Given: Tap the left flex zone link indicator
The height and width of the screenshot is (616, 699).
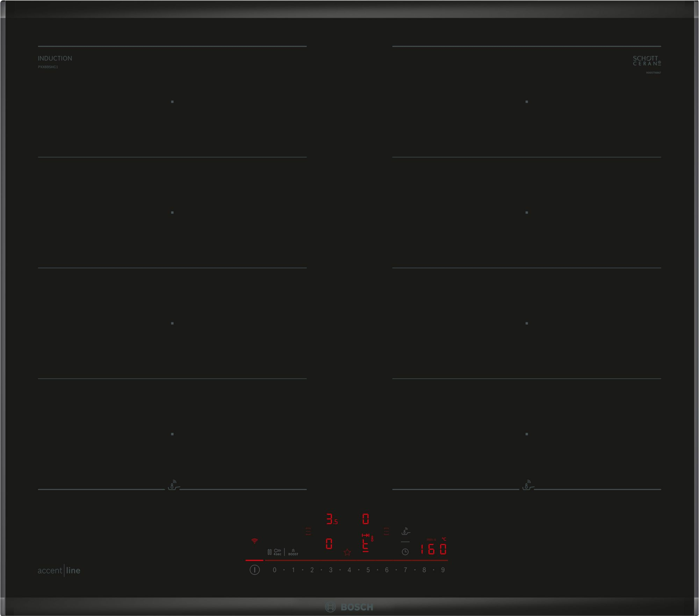Looking at the screenshot, I should 308,531.
